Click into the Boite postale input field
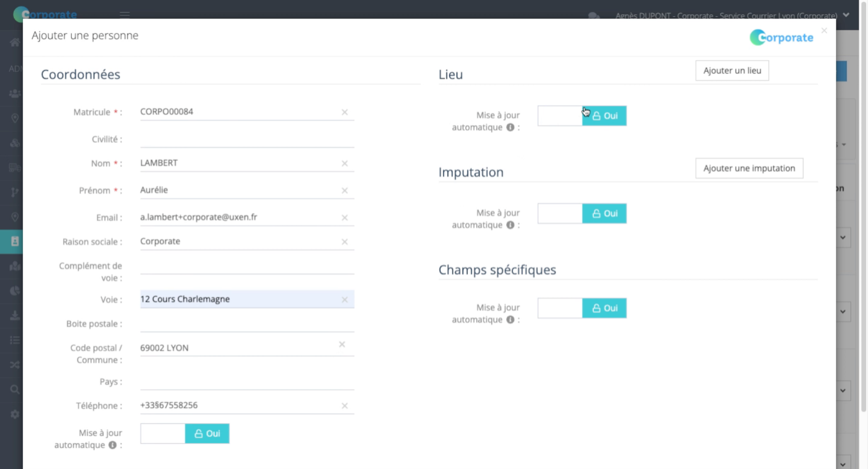The image size is (868, 469). 247,324
